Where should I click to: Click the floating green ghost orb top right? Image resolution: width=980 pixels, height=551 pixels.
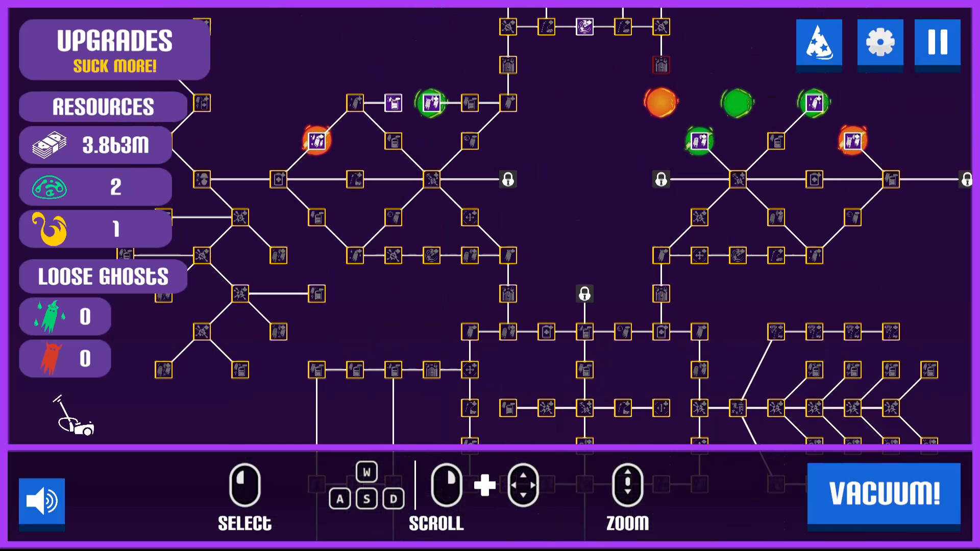point(737,103)
